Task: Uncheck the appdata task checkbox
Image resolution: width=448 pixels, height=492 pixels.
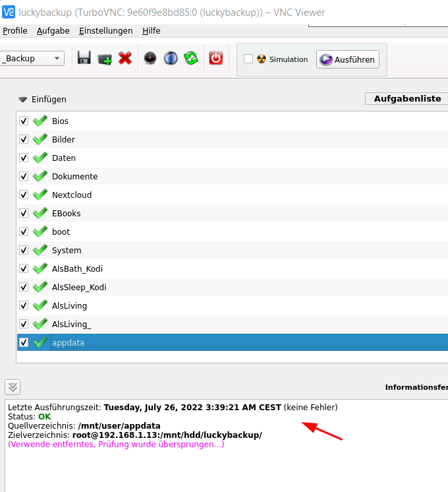Action: point(24,343)
